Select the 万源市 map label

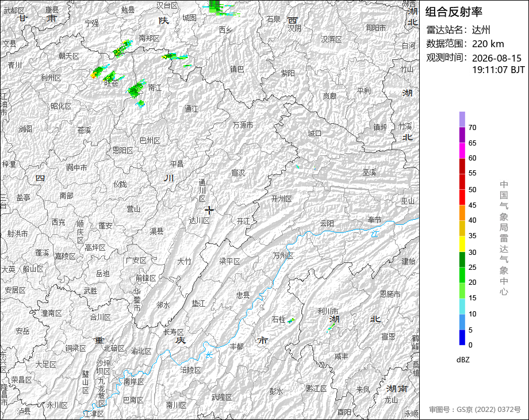click(x=243, y=125)
